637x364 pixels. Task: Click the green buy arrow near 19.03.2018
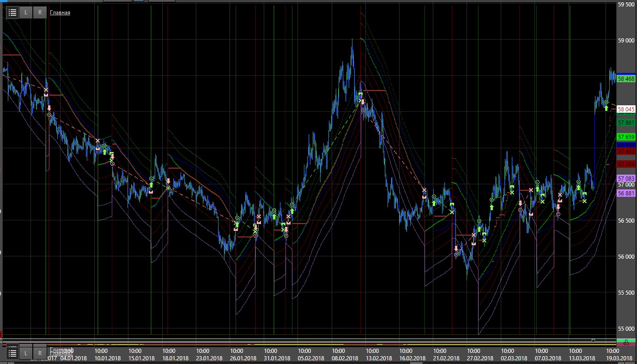coord(606,108)
